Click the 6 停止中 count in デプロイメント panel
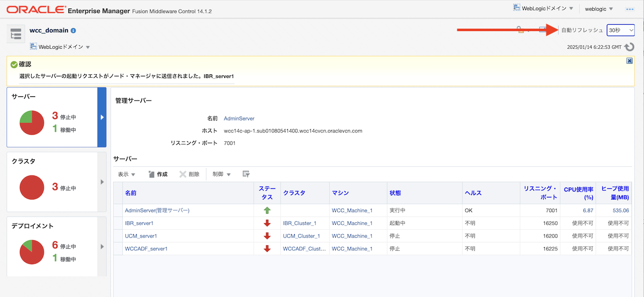This screenshot has width=644, height=297. tap(64, 246)
